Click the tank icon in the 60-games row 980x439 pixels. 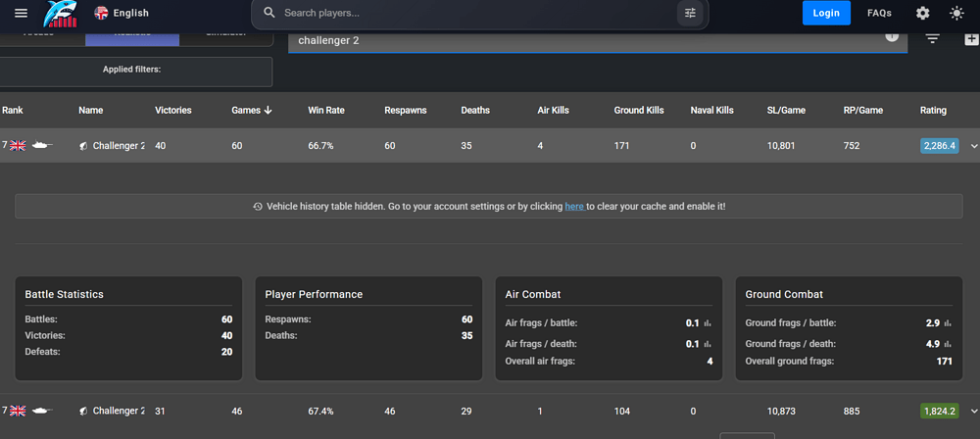pos(42,145)
